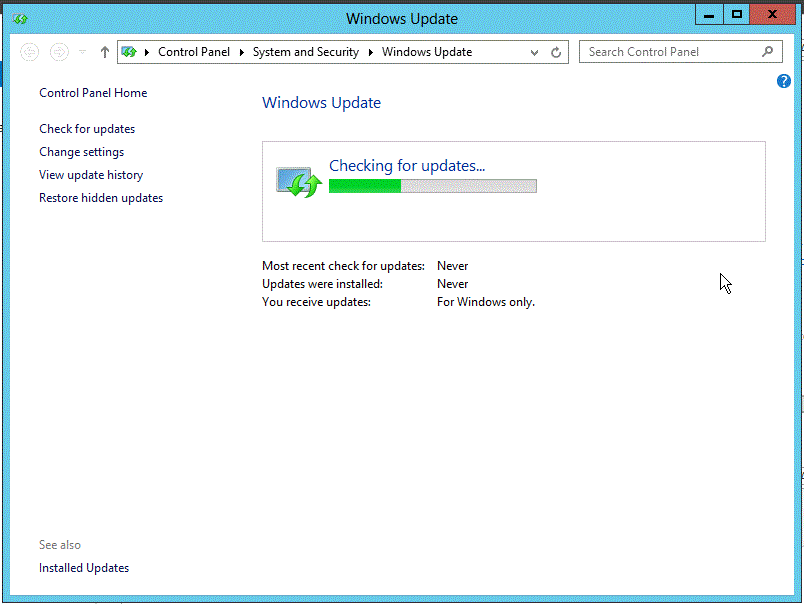Open the address bar history dropdown
The height and width of the screenshot is (604, 804).
[534, 52]
